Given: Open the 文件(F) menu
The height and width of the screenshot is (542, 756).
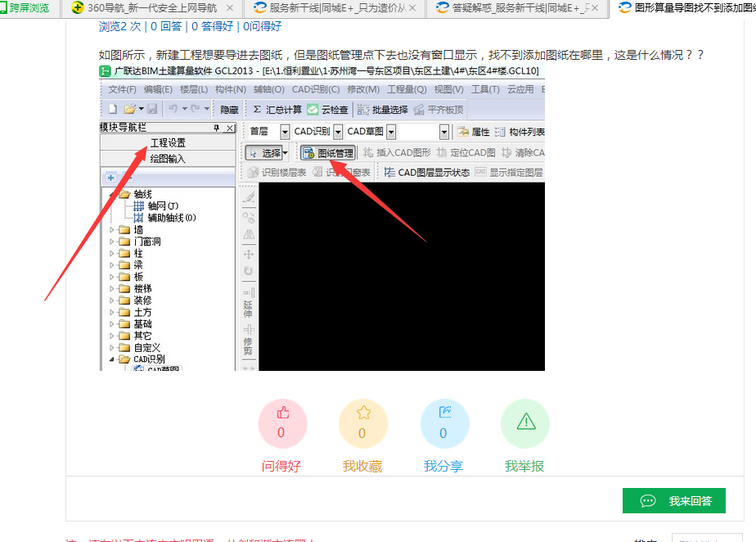Looking at the screenshot, I should pyautogui.click(x=122, y=89).
